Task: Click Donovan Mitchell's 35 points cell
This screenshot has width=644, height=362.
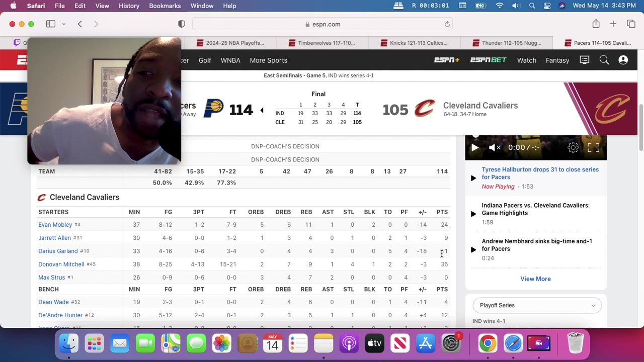Action: click(x=444, y=264)
